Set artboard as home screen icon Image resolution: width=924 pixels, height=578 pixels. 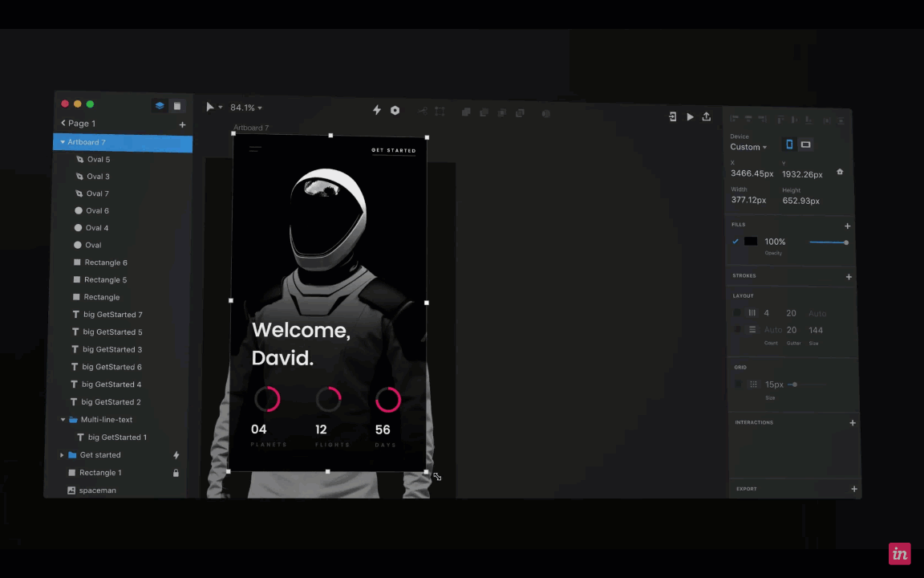840,173
